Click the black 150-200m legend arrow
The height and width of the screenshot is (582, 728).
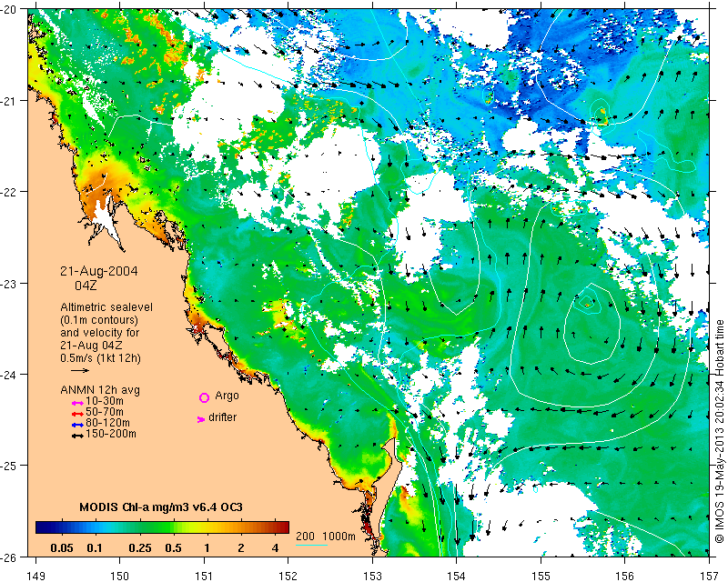pyautogui.click(x=77, y=436)
